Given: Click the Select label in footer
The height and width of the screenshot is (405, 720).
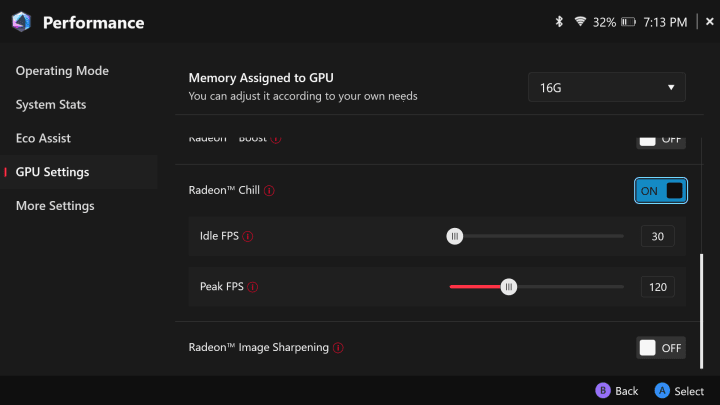Looking at the screenshot, I should tap(689, 391).
